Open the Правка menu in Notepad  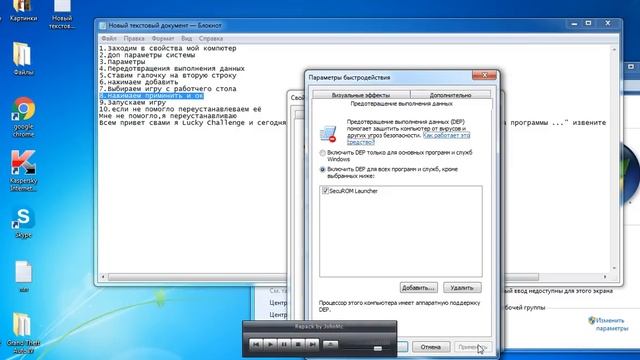[x=134, y=38]
